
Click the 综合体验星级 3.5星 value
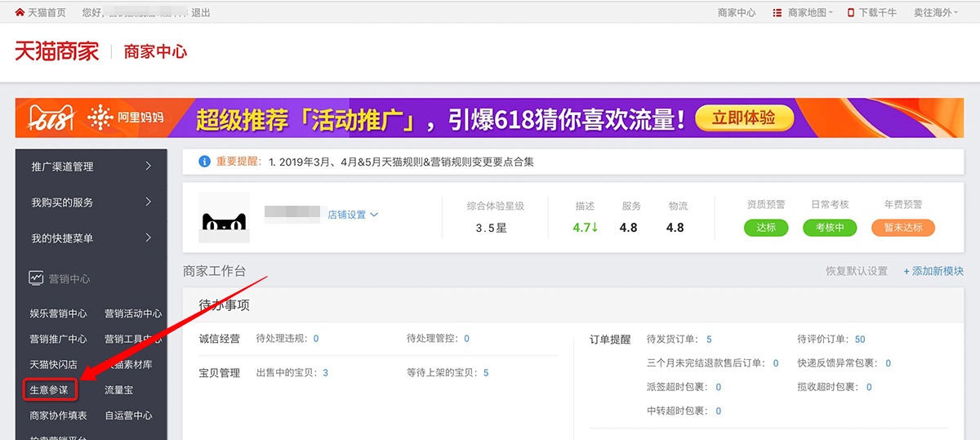coord(492,228)
